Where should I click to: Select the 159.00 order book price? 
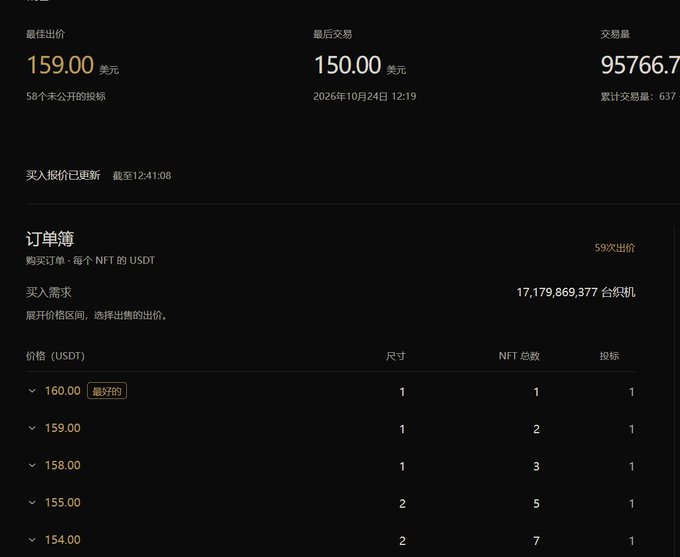pos(62,428)
